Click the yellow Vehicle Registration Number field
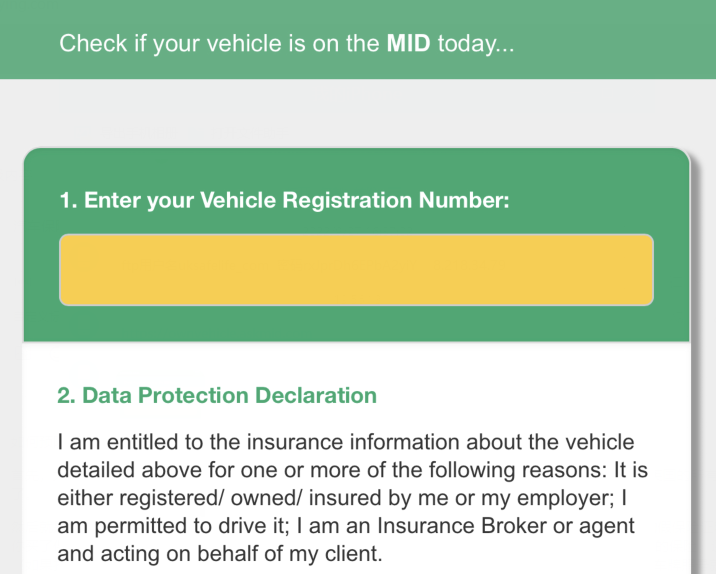This screenshot has height=574, width=716. pyautogui.click(x=356, y=270)
